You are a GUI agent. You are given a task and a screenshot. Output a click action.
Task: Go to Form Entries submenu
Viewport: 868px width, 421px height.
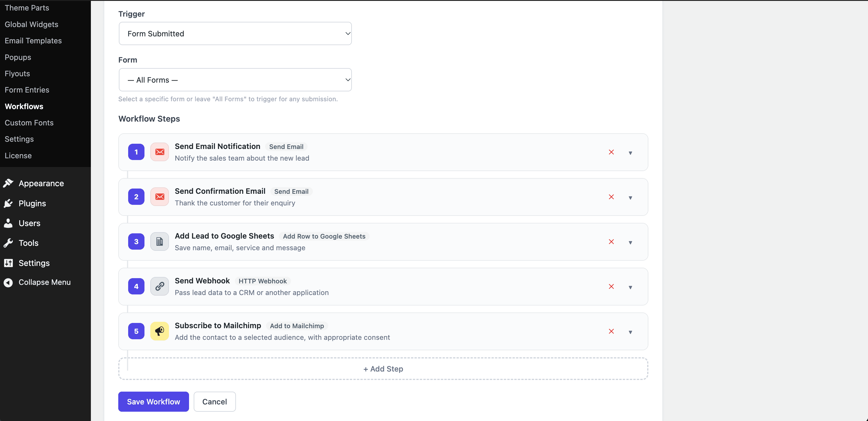(27, 90)
